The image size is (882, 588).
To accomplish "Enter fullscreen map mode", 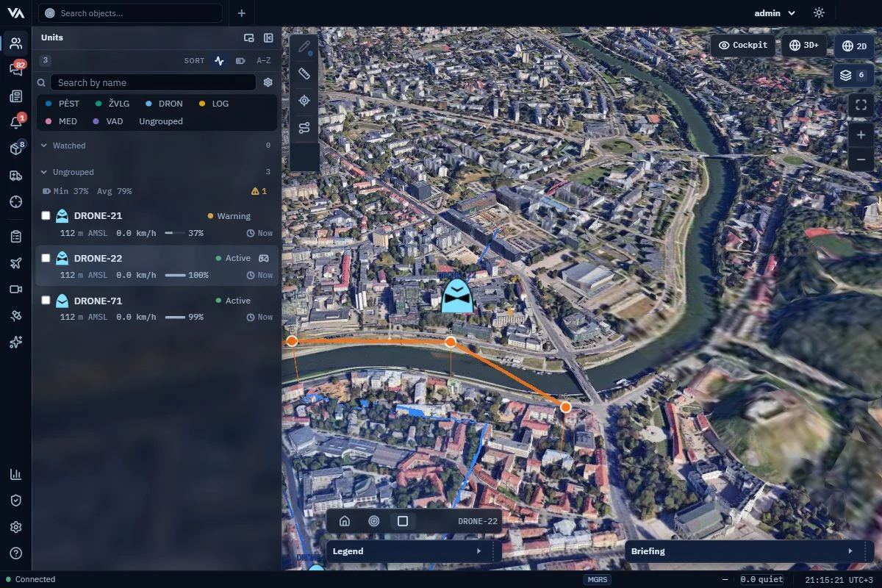I will tap(861, 105).
